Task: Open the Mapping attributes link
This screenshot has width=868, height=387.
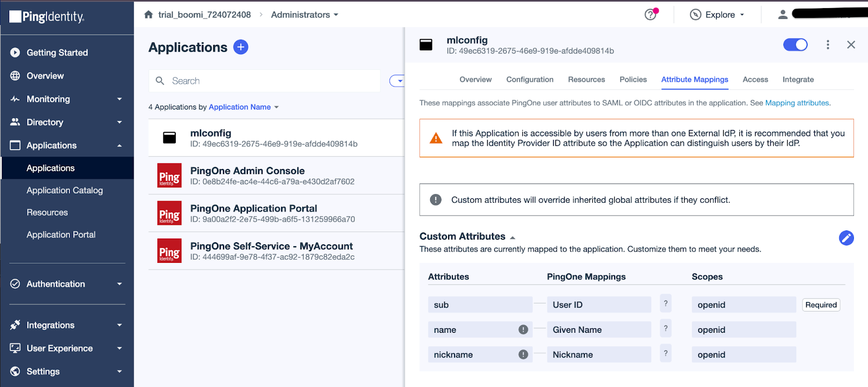Action: tap(796, 103)
